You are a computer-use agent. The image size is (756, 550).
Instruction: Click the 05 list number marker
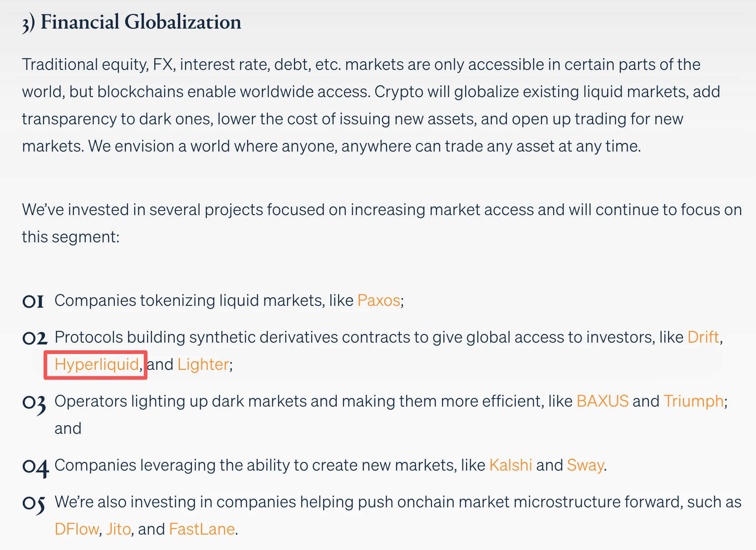34,503
